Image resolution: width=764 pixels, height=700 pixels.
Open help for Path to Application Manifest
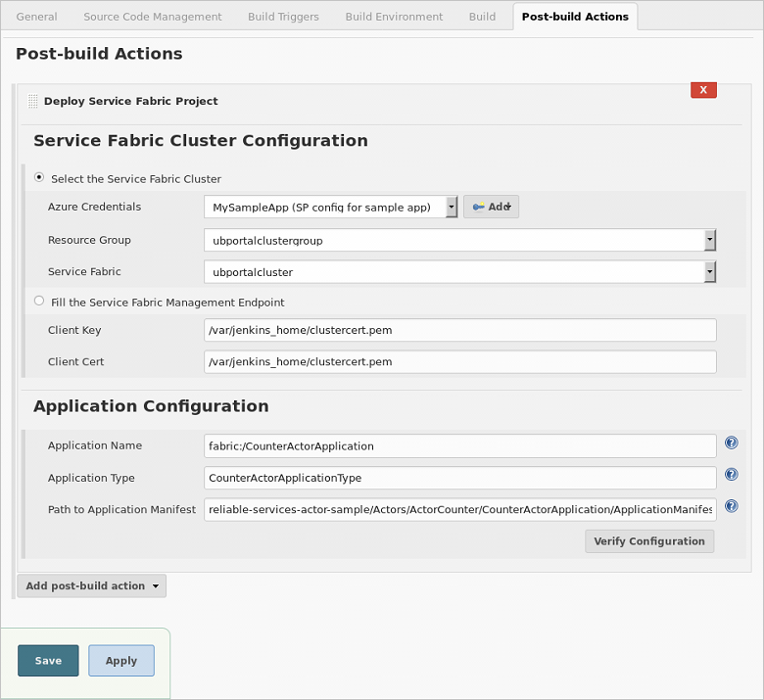coord(731,507)
